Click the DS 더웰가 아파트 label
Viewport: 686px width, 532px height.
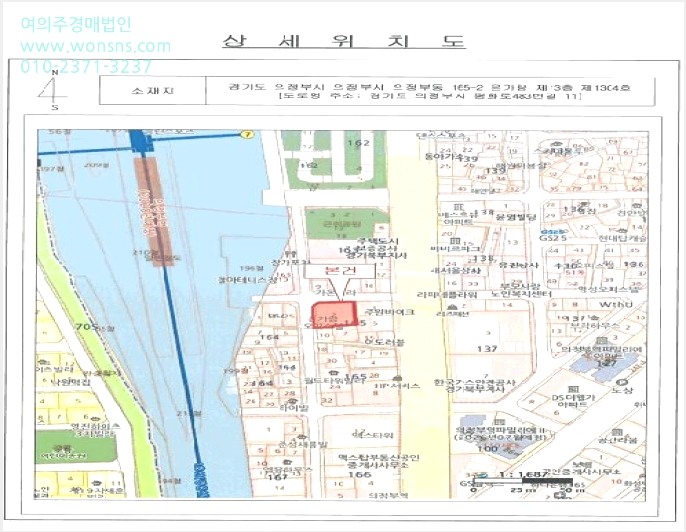tap(573, 401)
